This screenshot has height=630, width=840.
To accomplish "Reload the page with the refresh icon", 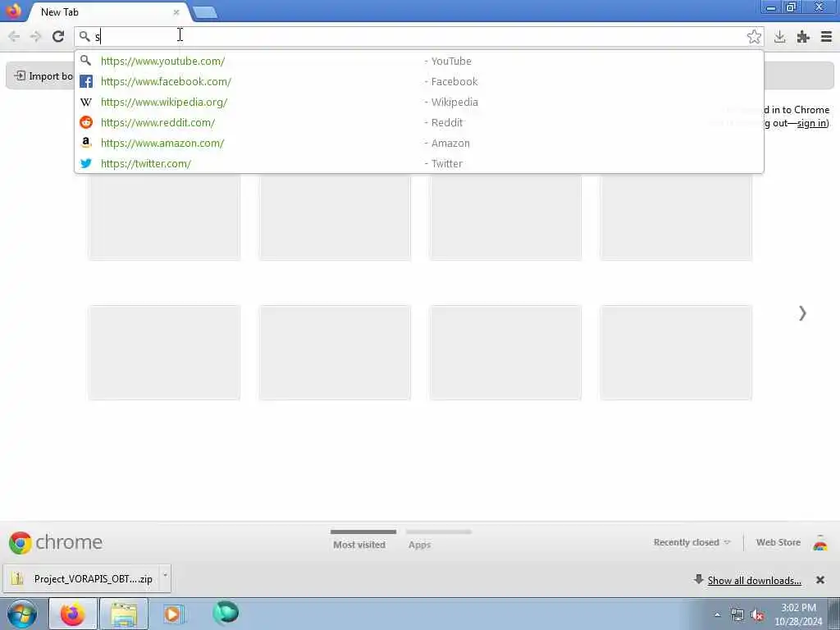I will [58, 36].
